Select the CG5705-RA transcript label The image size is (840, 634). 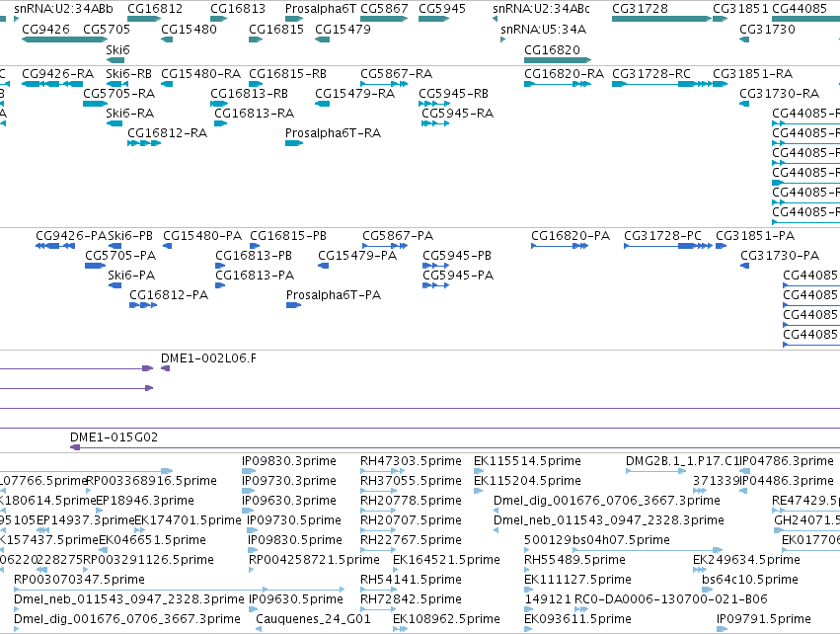[118, 93]
